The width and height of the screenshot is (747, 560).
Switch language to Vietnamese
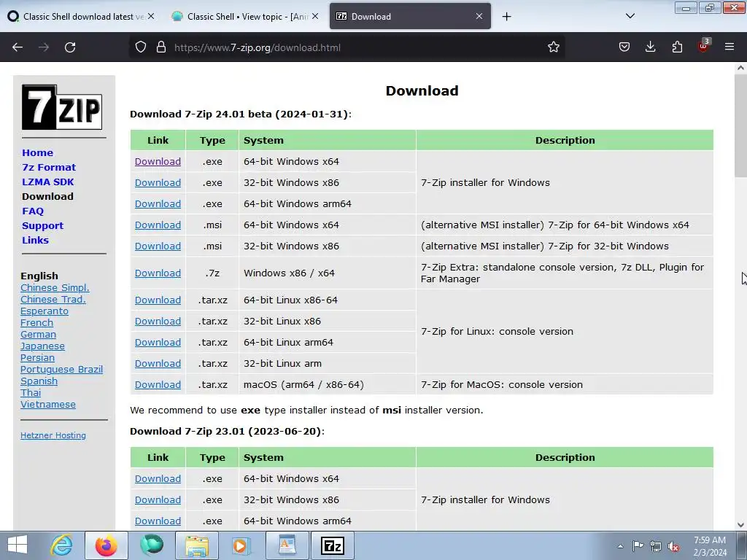[47, 404]
